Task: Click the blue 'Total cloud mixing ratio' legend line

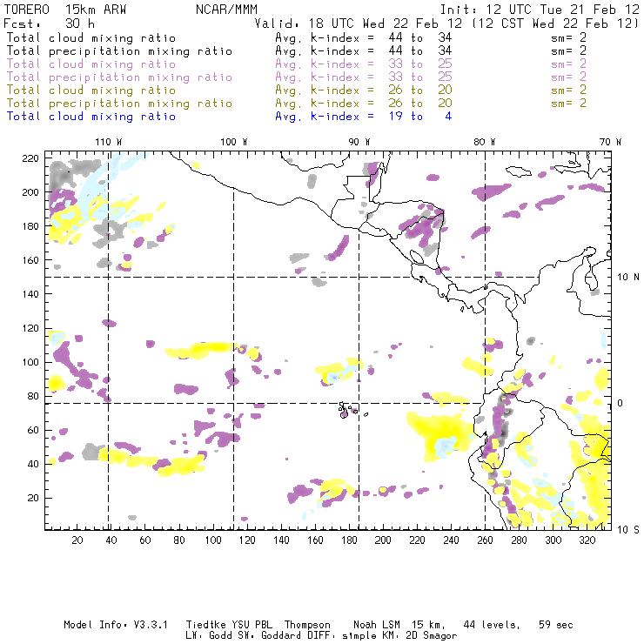Action: pyautogui.click(x=91, y=117)
